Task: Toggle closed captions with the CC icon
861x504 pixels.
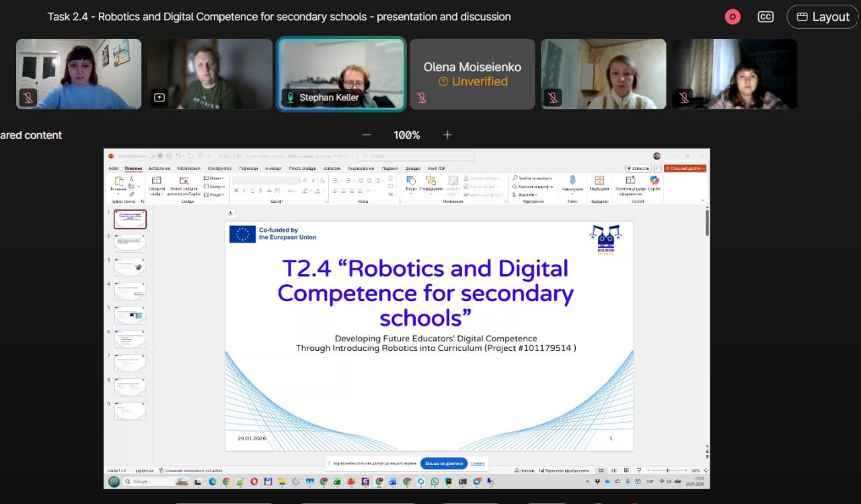Action: point(765,17)
